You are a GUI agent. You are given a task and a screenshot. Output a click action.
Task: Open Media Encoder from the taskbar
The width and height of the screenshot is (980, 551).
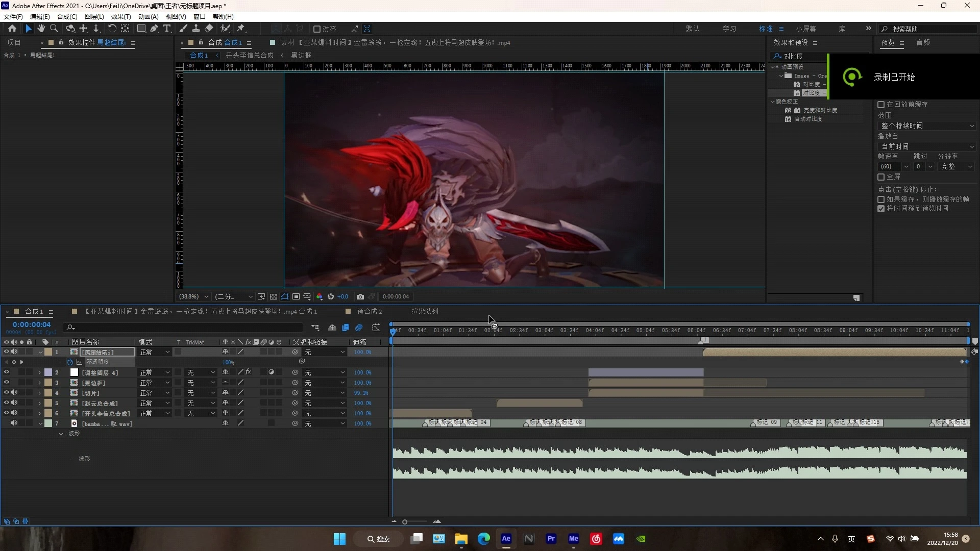pos(574,539)
